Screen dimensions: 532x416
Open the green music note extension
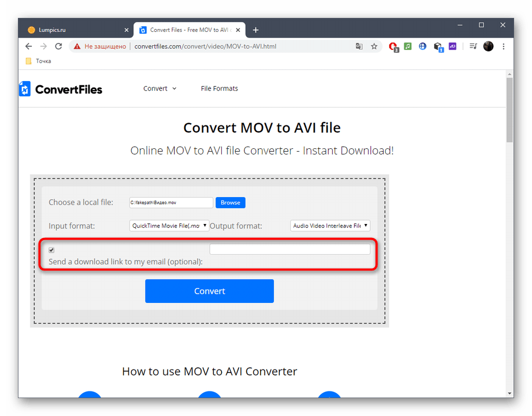[408, 46]
